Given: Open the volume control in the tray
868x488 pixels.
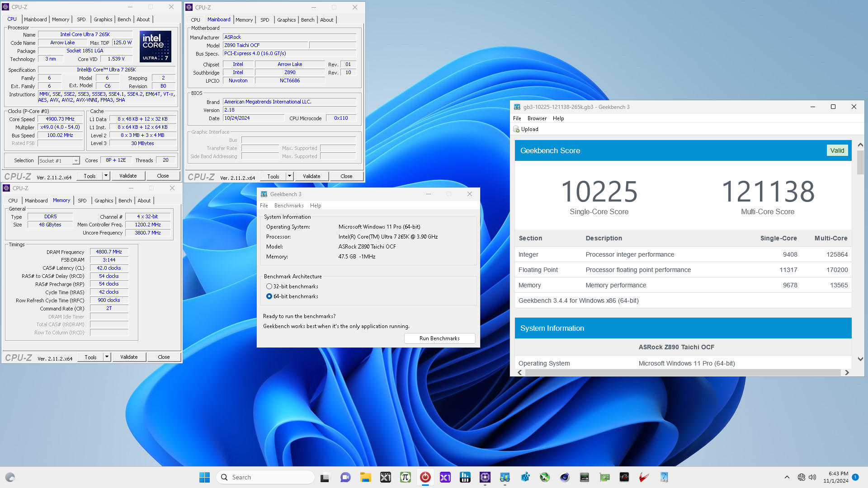Looking at the screenshot, I should coord(812,477).
